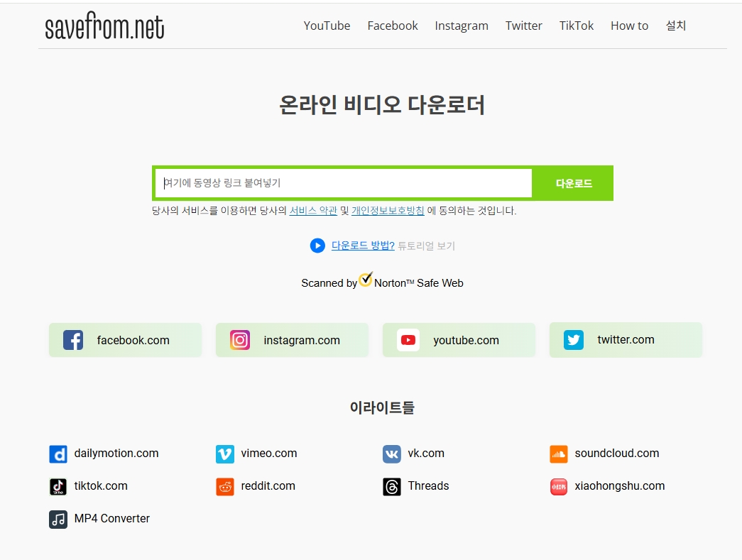This screenshot has height=560, width=742.
Task: Click the Threads icon
Action: pyautogui.click(x=392, y=487)
